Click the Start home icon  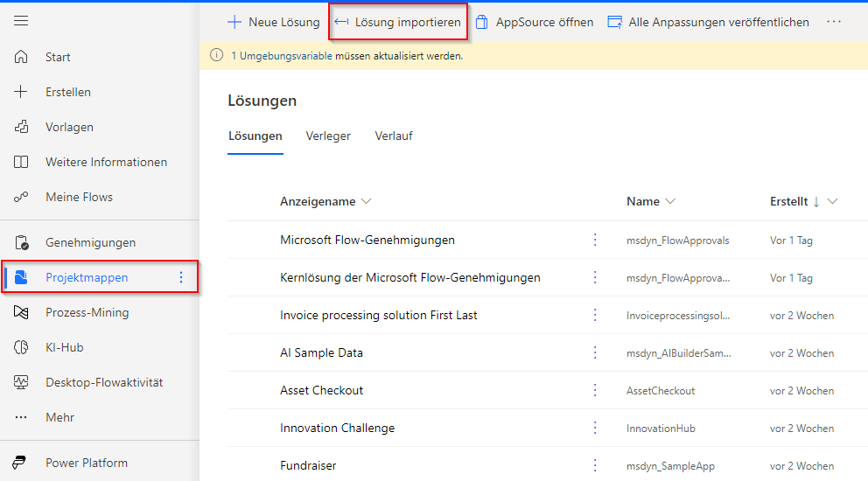pyautogui.click(x=21, y=57)
